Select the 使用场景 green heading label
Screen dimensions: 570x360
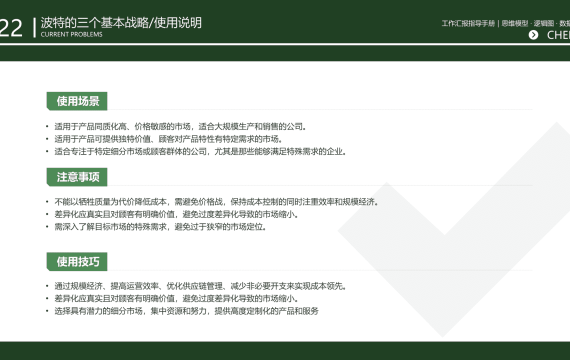(x=77, y=101)
